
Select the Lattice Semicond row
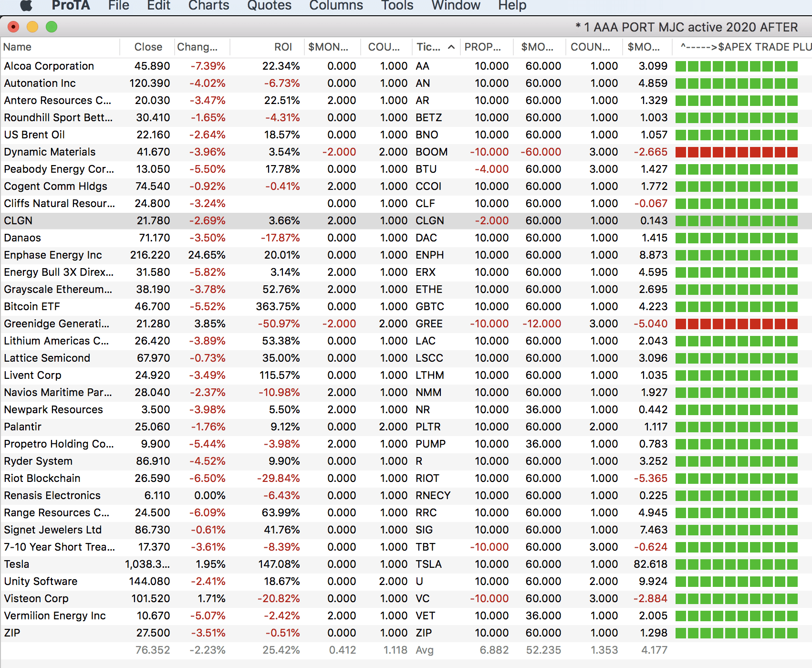point(406,358)
